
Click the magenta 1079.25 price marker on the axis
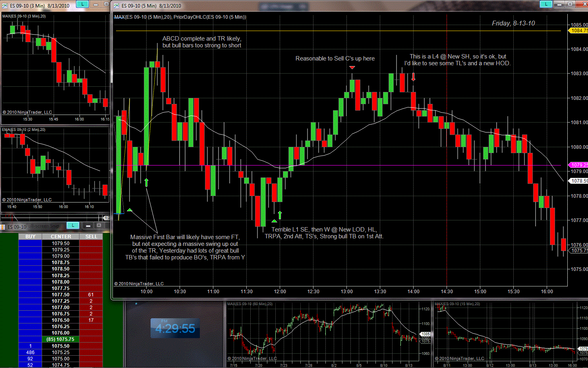[579, 165]
